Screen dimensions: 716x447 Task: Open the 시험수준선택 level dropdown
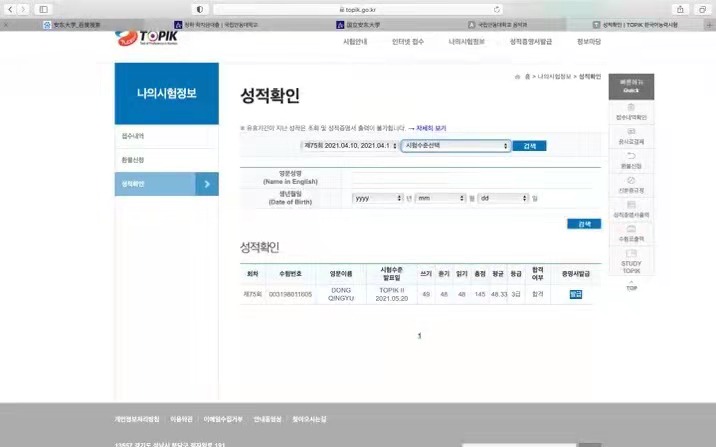coord(456,146)
